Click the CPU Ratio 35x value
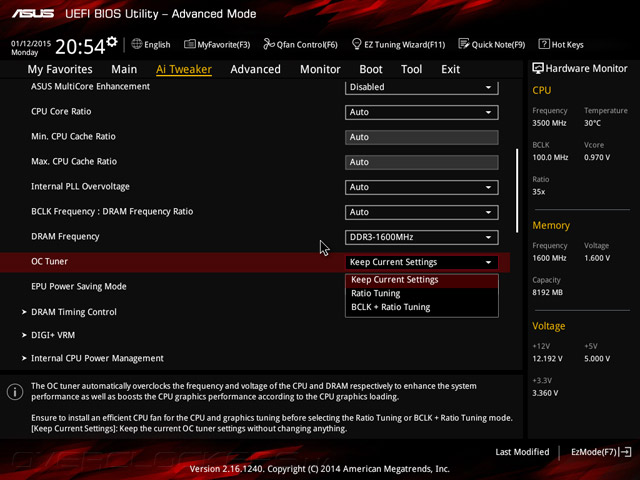Image resolution: width=640 pixels, height=480 pixels. point(538,192)
